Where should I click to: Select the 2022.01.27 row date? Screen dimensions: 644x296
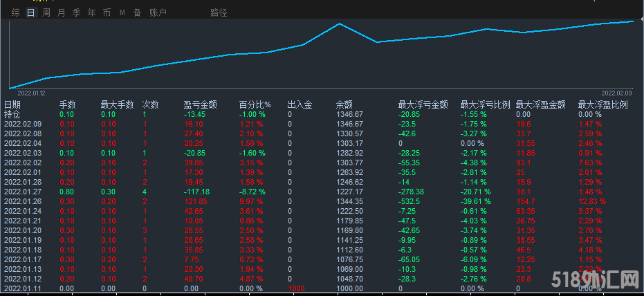24,192
